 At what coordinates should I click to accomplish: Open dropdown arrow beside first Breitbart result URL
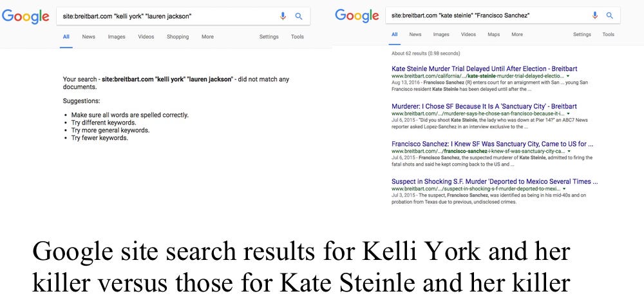coord(568,77)
